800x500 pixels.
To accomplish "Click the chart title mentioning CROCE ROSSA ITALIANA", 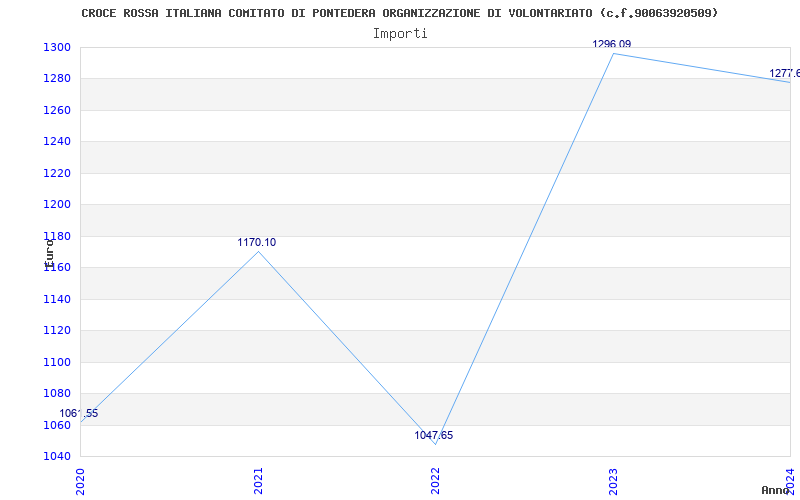I will pos(399,13).
